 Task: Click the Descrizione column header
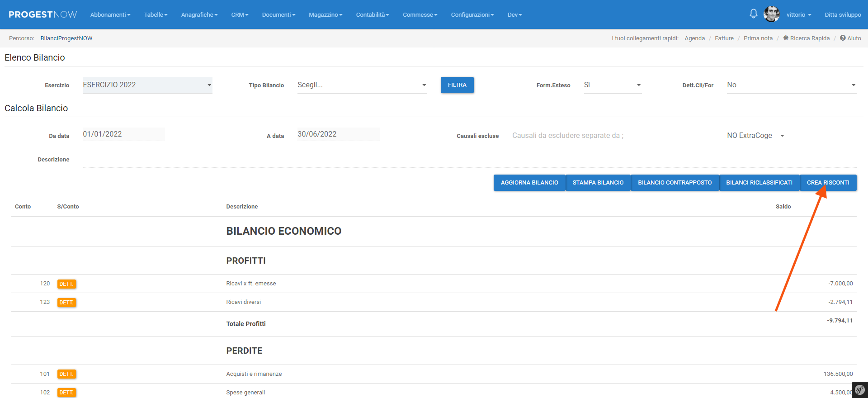(x=242, y=207)
